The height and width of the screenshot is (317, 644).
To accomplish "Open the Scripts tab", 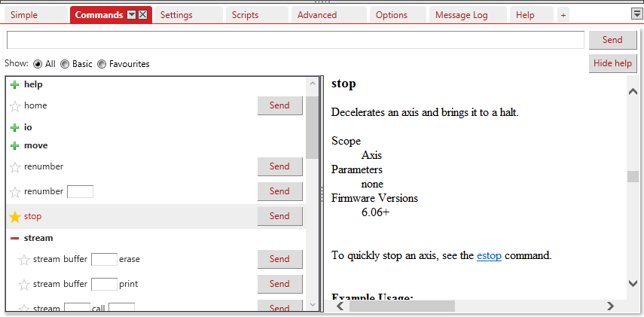I will pyautogui.click(x=257, y=15).
